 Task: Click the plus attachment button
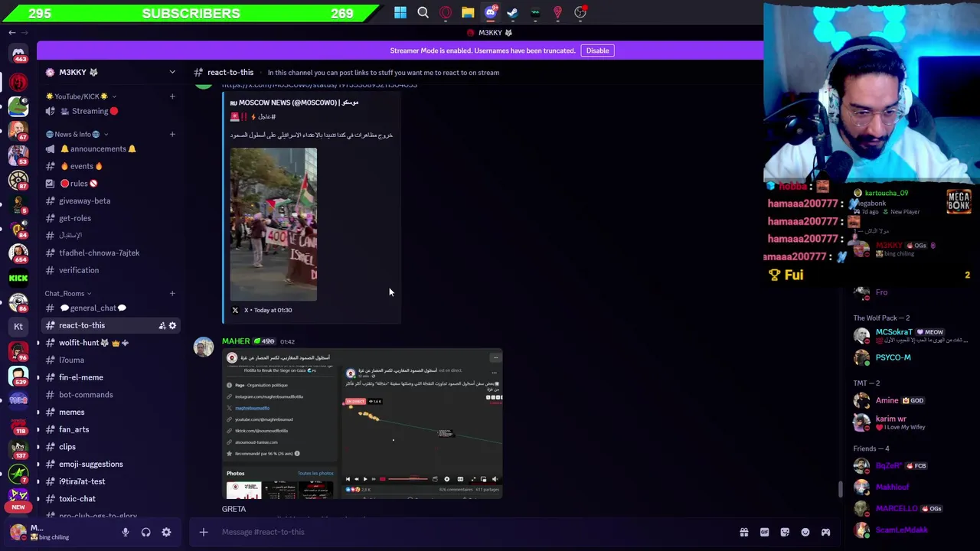click(204, 532)
